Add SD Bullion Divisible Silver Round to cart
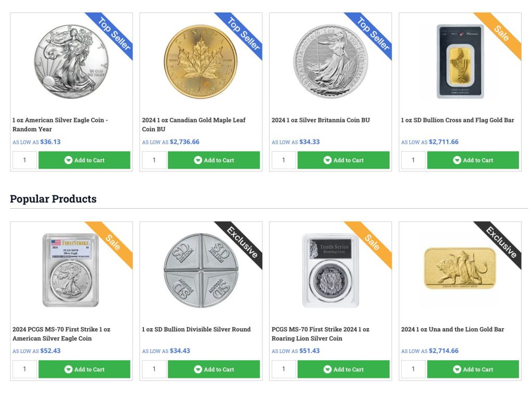The width and height of the screenshot is (532, 393). (214, 370)
